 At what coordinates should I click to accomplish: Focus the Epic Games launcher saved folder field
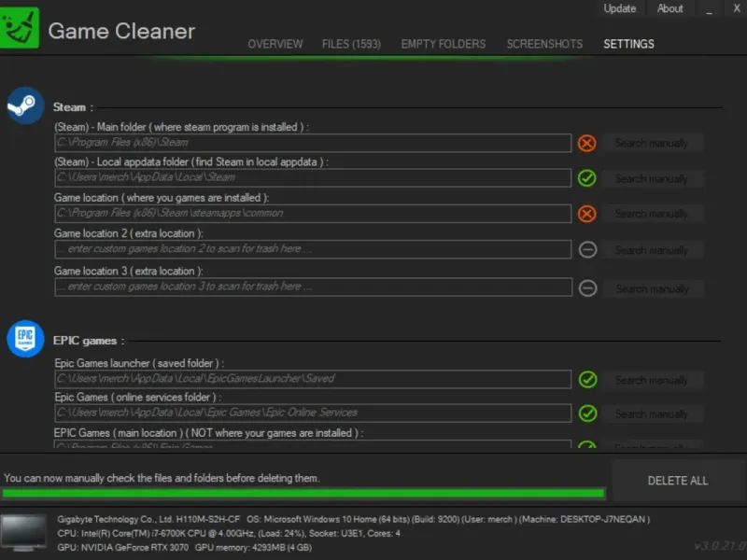(313, 379)
